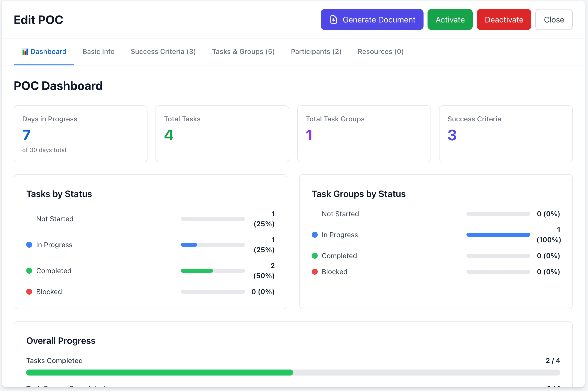Image resolution: width=588 pixels, height=391 pixels.
Task: Switch to the Tasks & Groups tab
Action: 243,51
